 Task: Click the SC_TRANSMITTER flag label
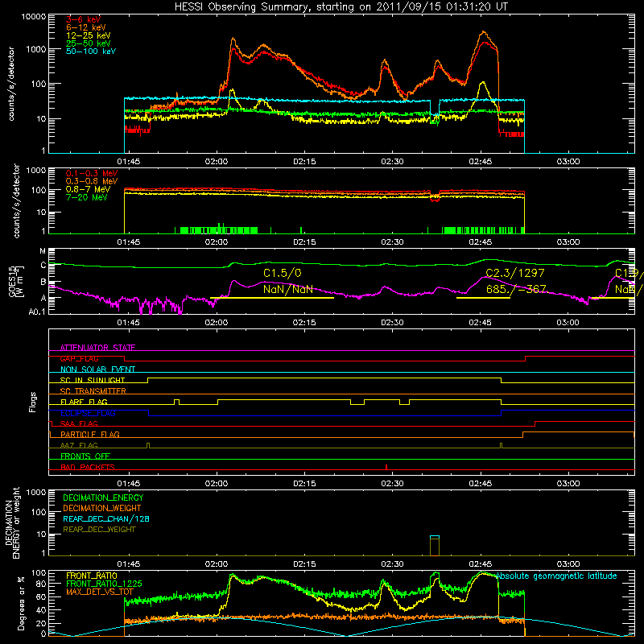pyautogui.click(x=93, y=390)
